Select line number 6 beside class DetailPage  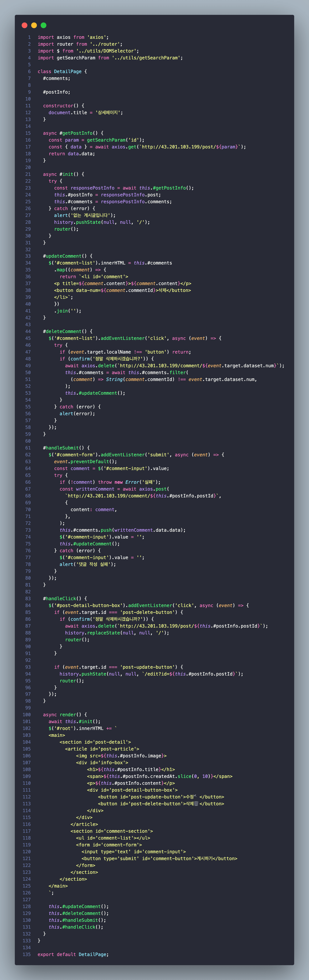pos(29,72)
